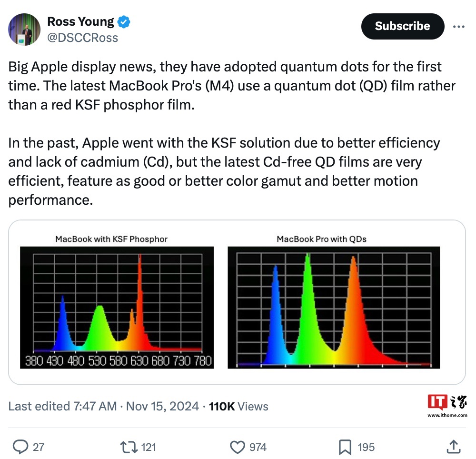Enlarge the MacBook Pro with QDs spectrum chart
Screen dimensions: 476x459
[334, 307]
